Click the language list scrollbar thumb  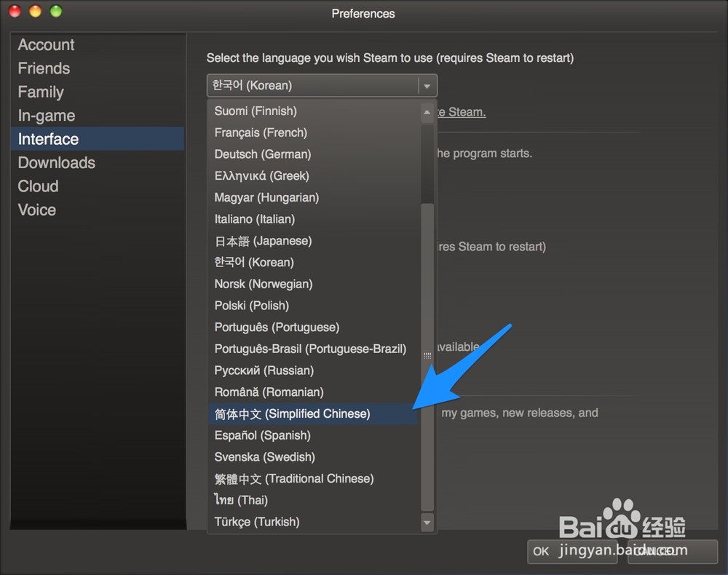[427, 357]
